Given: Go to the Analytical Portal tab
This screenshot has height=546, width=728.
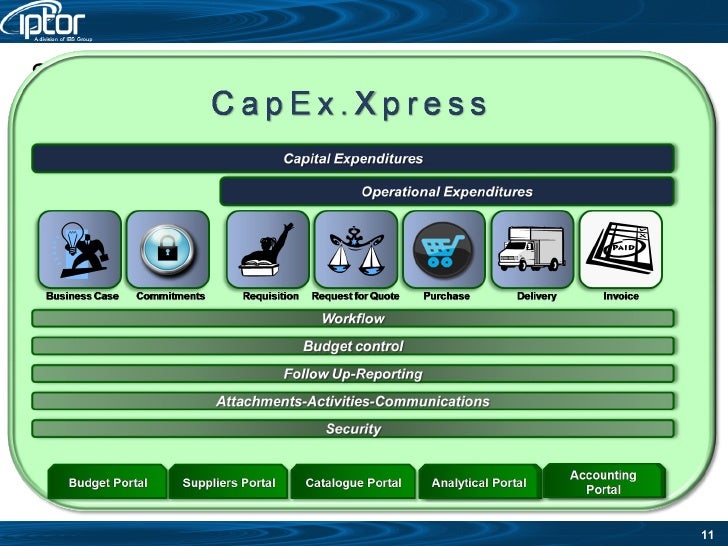Looking at the screenshot, I should tap(479, 482).
